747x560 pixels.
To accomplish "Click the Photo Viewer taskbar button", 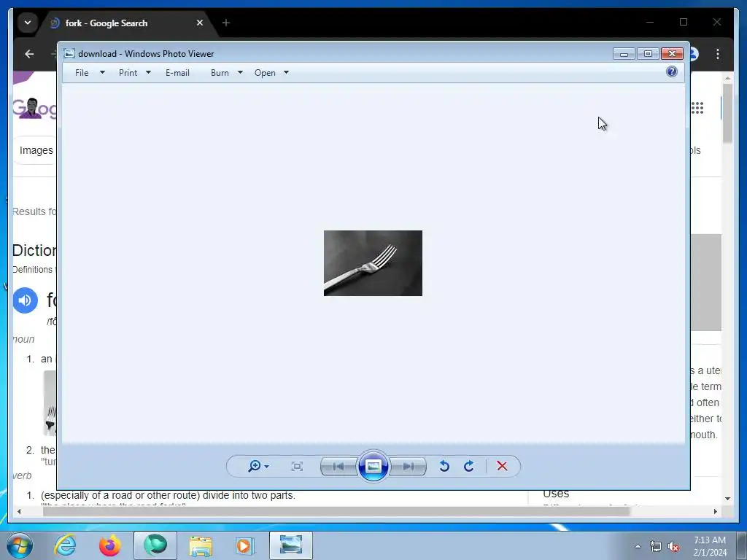I will (290, 545).
